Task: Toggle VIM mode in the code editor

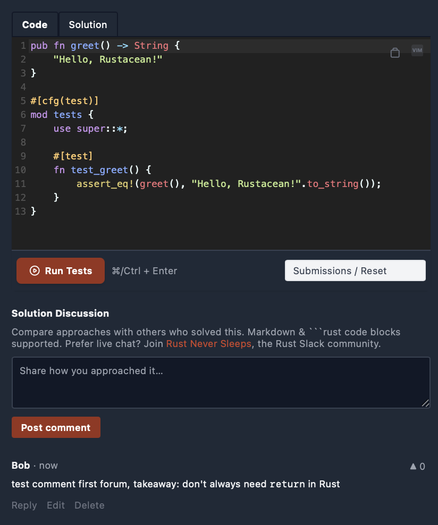Action: [x=417, y=51]
